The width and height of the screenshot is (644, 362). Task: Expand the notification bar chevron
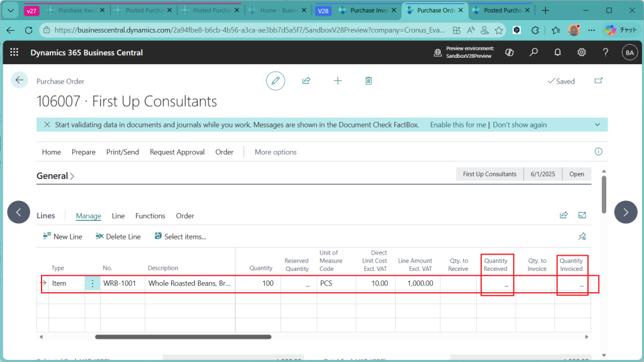pyautogui.click(x=597, y=124)
